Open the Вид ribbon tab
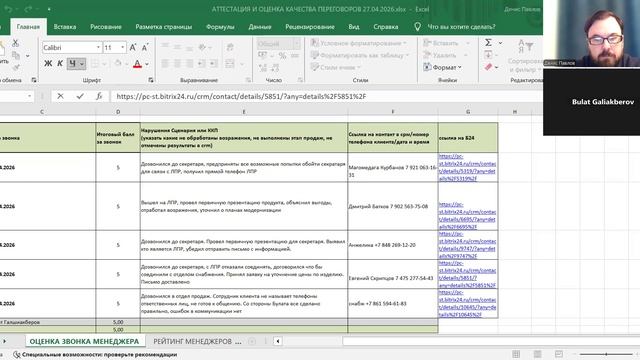The height and width of the screenshot is (360, 640). tap(354, 27)
